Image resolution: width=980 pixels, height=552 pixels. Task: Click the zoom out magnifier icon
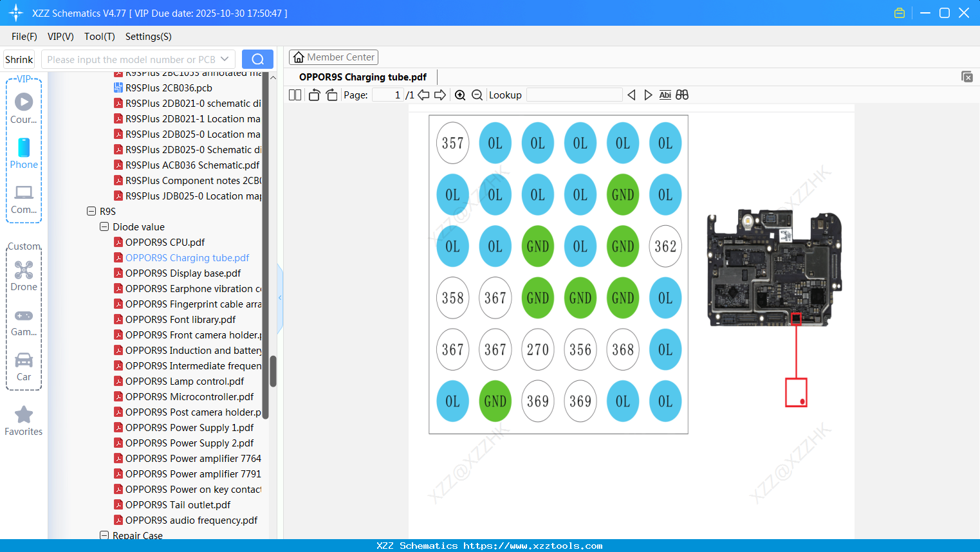coord(477,95)
